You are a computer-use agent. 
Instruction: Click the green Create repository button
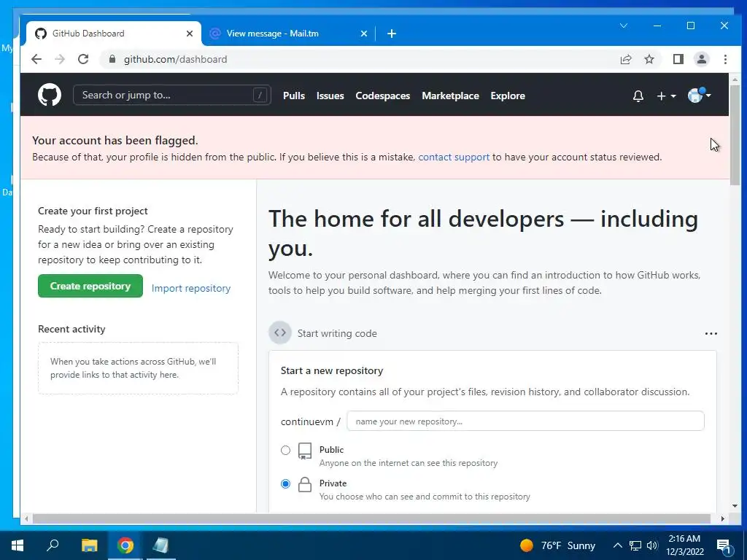(x=90, y=286)
